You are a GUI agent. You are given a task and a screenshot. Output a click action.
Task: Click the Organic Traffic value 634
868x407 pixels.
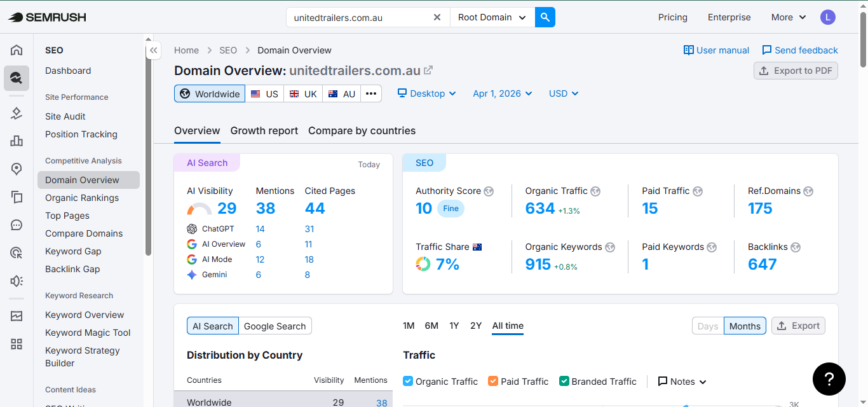pos(540,208)
